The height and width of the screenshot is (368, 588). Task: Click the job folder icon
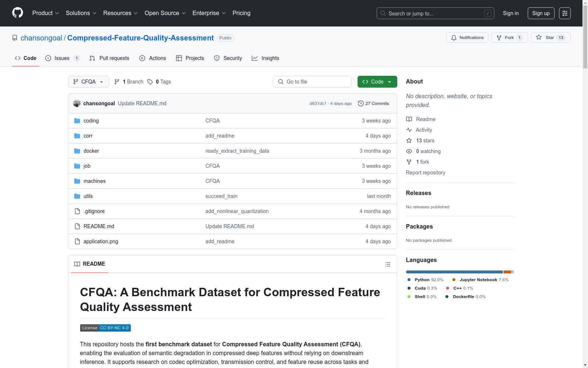(x=77, y=166)
